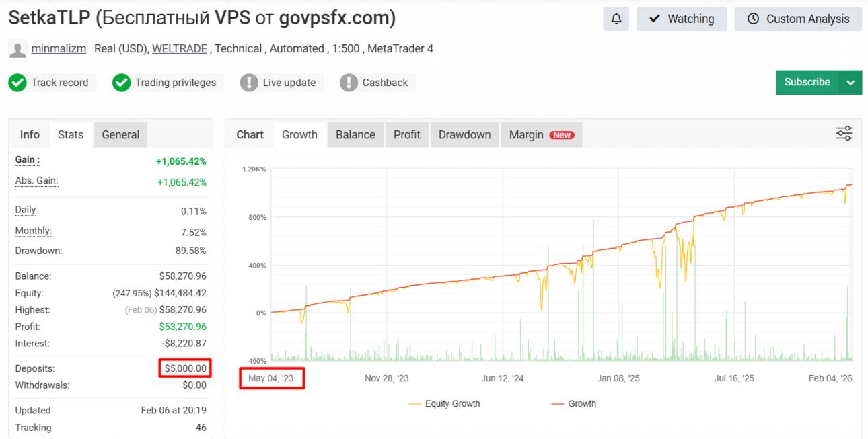The height and width of the screenshot is (439, 868).
Task: Click the Drawdown stat label
Action: (38, 251)
